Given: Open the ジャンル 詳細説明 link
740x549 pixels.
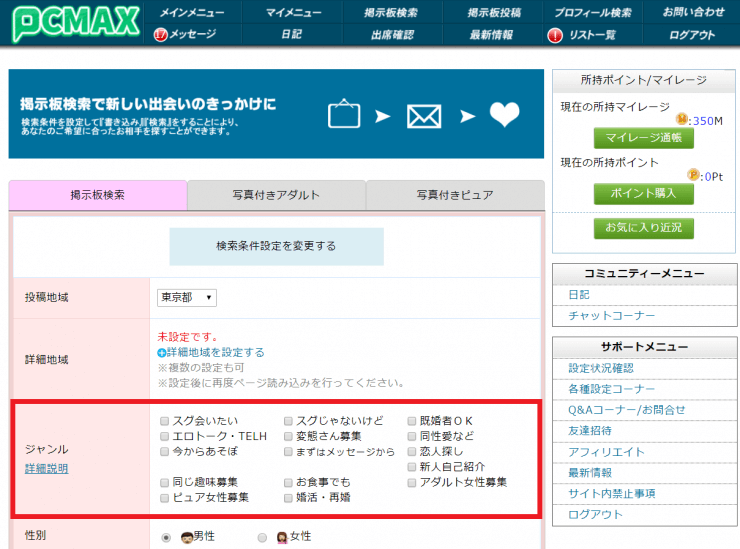Looking at the screenshot, I should tap(46, 468).
